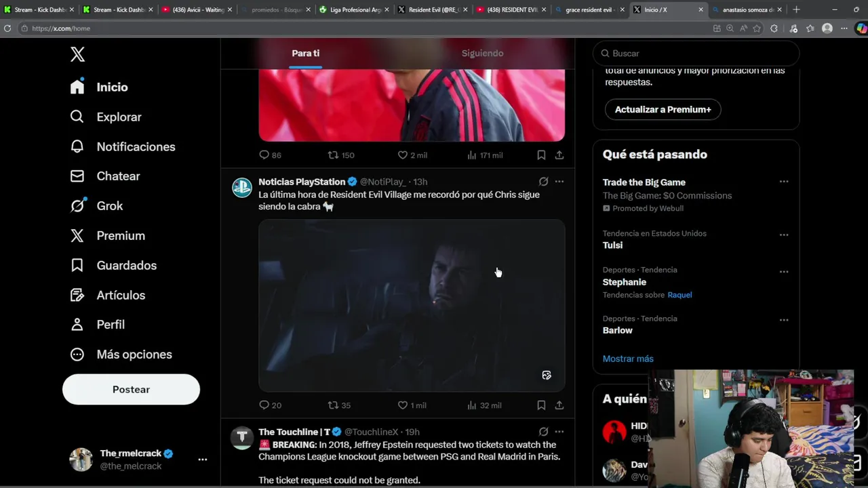Switch to Liga Profesional Argentina browser tab
This screenshot has width=868, height=488.
[355, 9]
